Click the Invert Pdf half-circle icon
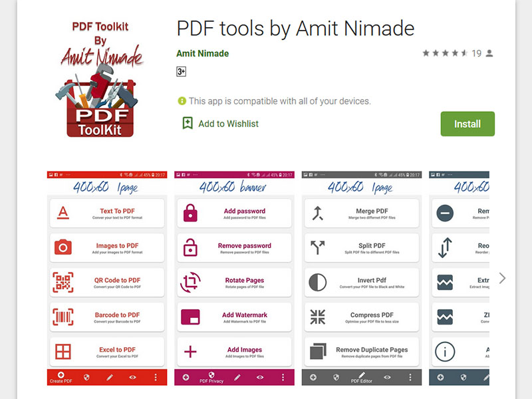The image size is (532, 399). click(318, 282)
